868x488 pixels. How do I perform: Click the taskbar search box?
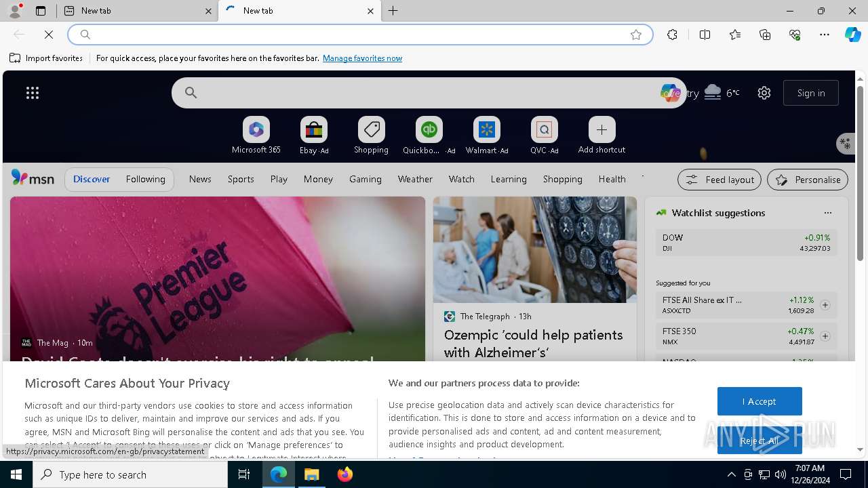coord(130,474)
